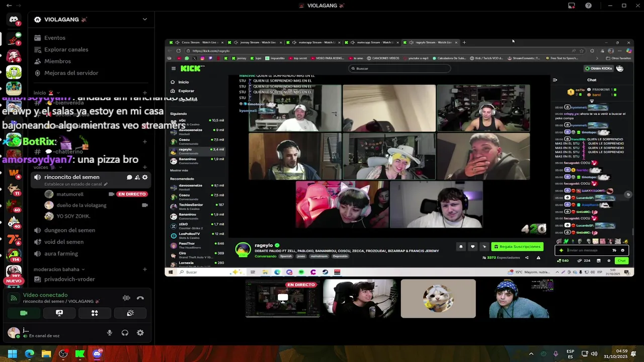644x362 pixels.
Task: Open Discord from the taskbar
Action: pyautogui.click(x=97, y=354)
